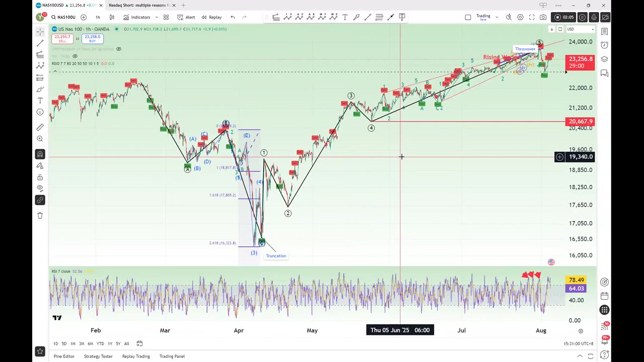This screenshot has width=644, height=362.
Task: Toggle the layout selection square checkbox
Action: click(468, 17)
